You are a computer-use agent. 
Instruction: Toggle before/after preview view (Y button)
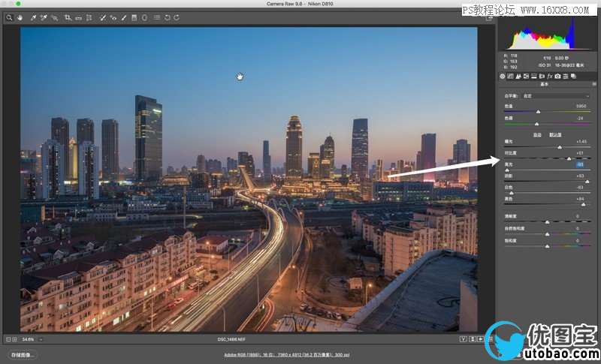click(462, 339)
